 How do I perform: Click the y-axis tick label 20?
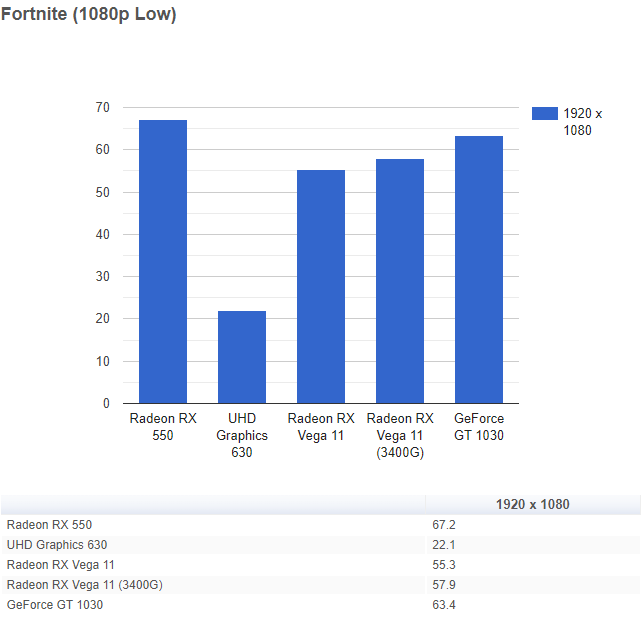[x=102, y=318]
